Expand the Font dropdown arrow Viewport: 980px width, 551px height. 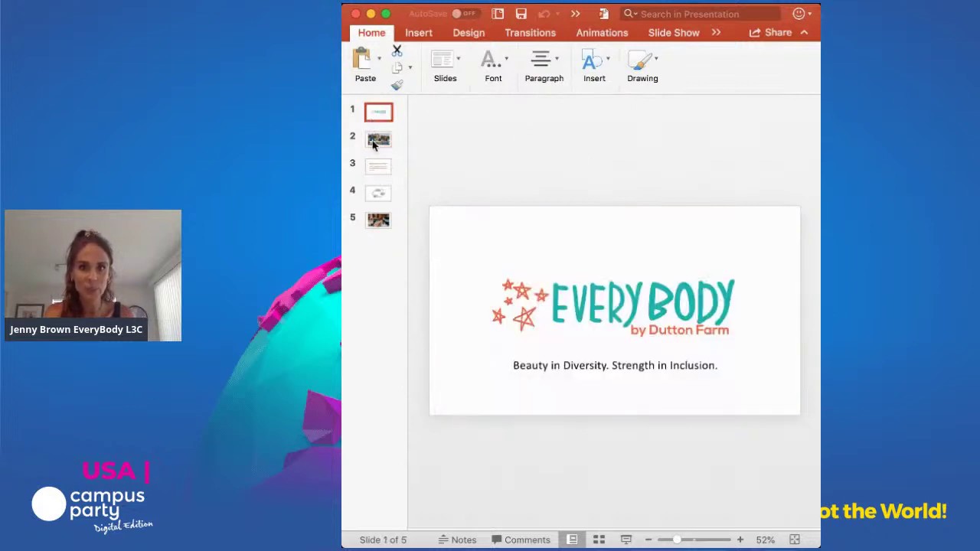point(506,59)
